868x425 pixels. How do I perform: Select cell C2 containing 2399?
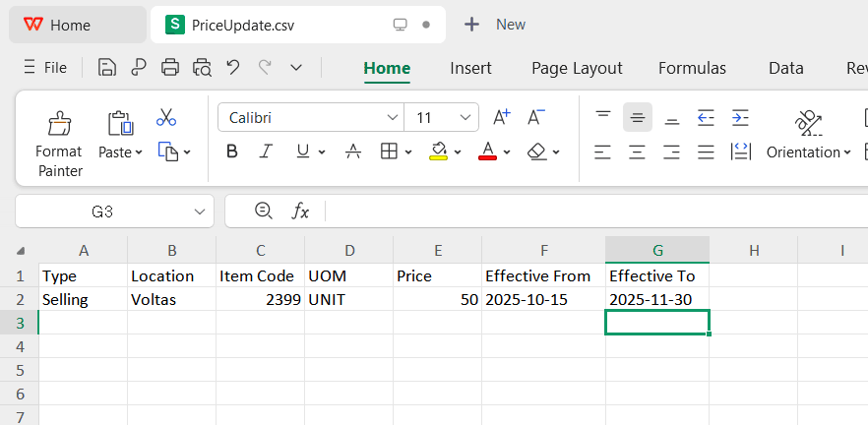pos(260,299)
